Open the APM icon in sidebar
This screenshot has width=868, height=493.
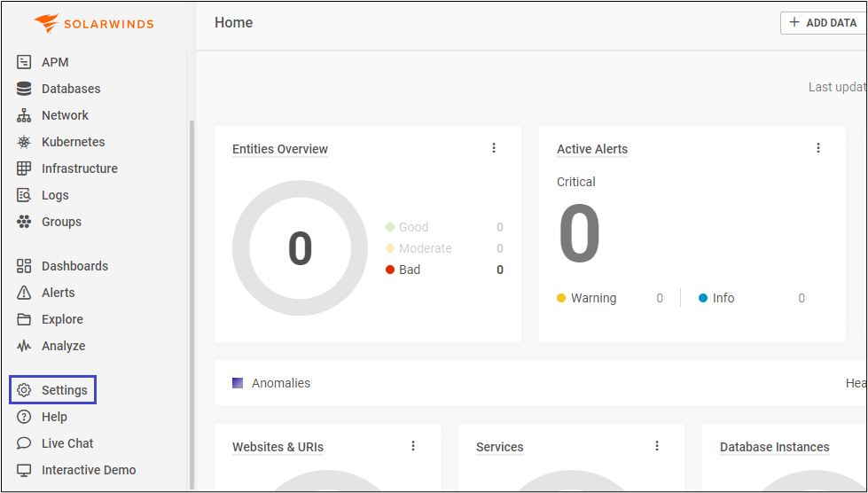tap(24, 62)
